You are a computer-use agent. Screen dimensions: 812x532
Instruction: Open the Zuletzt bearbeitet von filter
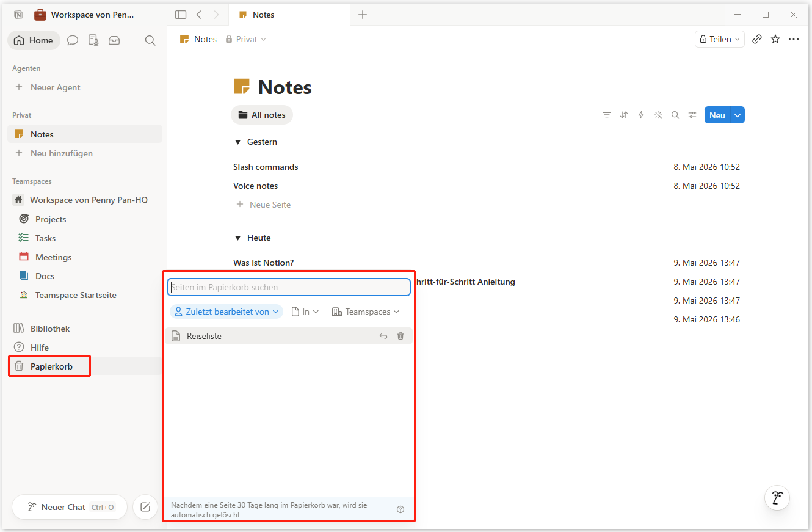point(227,312)
